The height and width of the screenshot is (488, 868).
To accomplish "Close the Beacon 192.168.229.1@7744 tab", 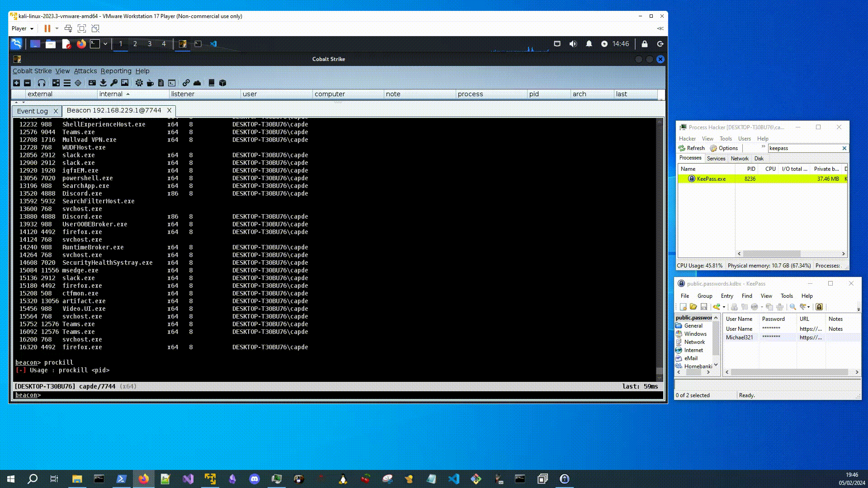I will click(x=169, y=110).
